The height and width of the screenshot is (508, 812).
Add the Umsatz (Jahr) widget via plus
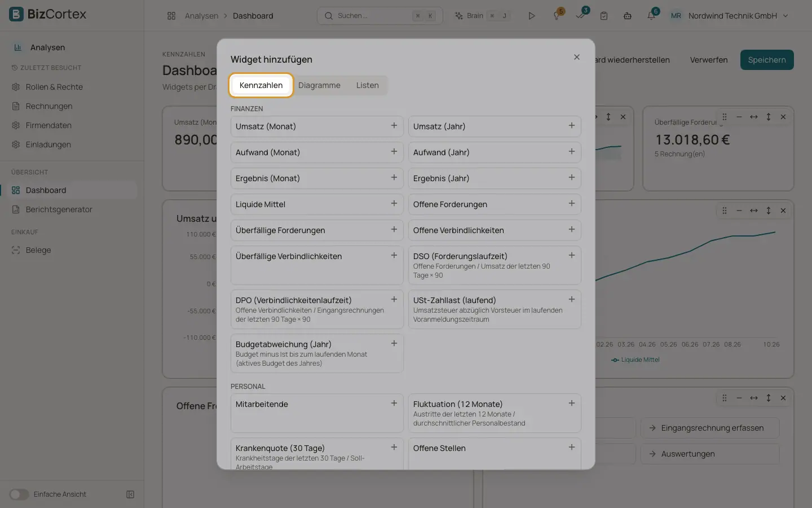pyautogui.click(x=572, y=126)
